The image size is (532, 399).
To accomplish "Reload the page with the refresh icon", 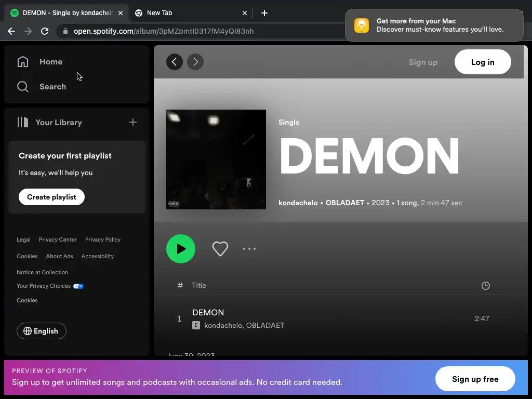I will tap(45, 31).
